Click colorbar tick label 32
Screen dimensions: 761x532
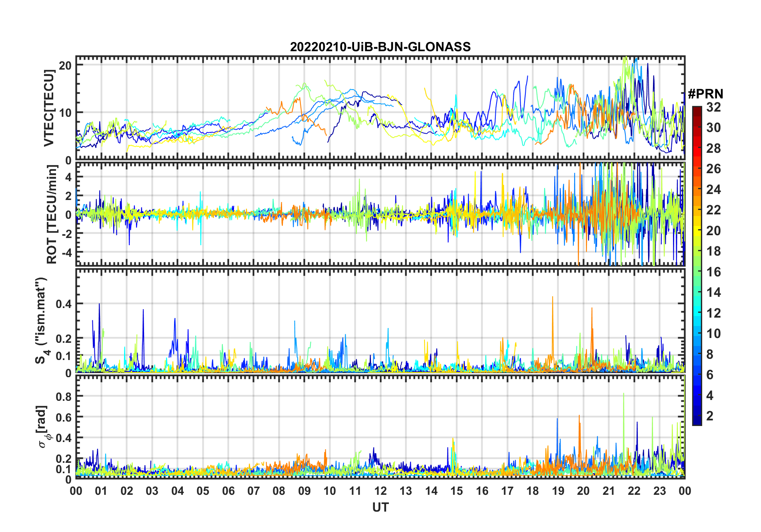pyautogui.click(x=713, y=107)
